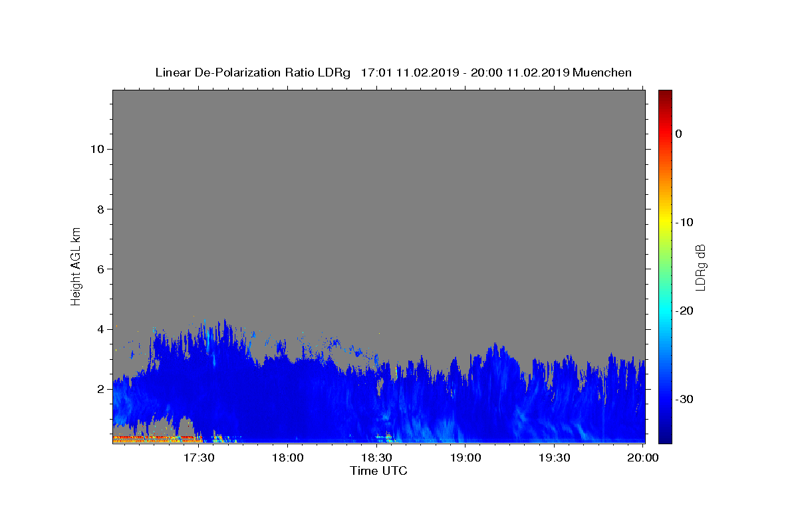Screen dimensions: 798x532
Task: Click the height tick label '6'
Action: click(99, 269)
